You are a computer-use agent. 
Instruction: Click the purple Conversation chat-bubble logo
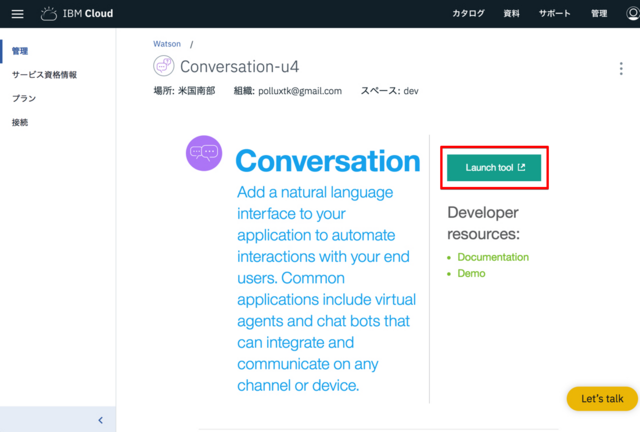[x=204, y=153]
